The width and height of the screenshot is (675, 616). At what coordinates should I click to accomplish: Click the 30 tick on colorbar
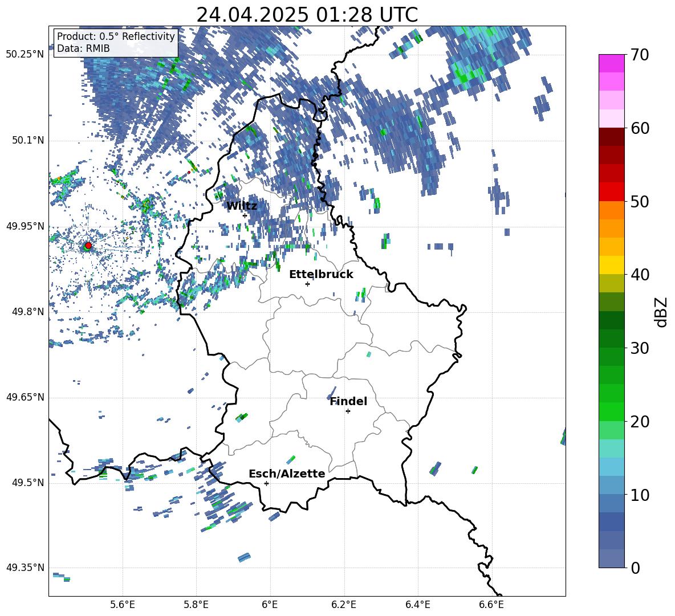pos(640,348)
